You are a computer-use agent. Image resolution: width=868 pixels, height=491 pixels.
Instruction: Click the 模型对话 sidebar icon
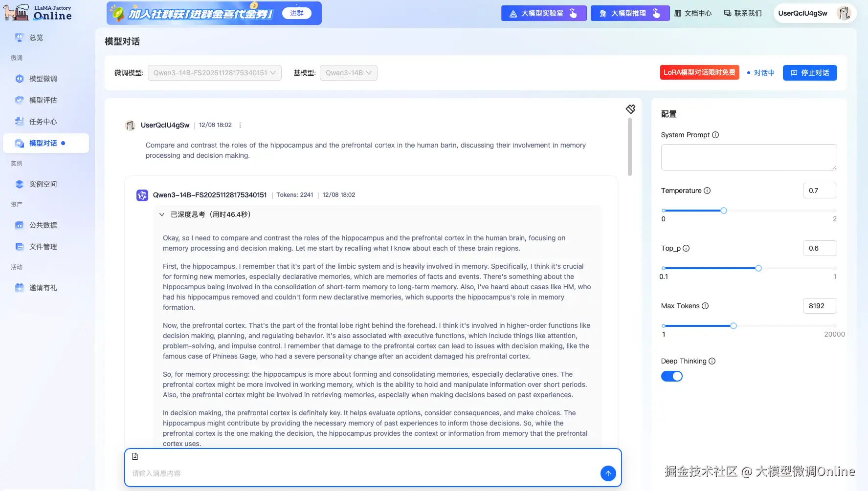(19, 143)
